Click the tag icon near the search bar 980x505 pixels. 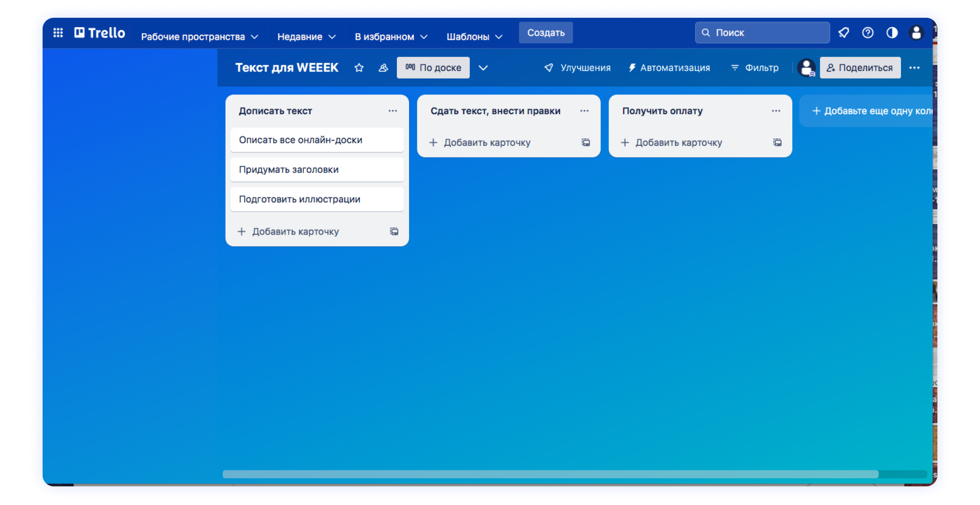(x=844, y=33)
